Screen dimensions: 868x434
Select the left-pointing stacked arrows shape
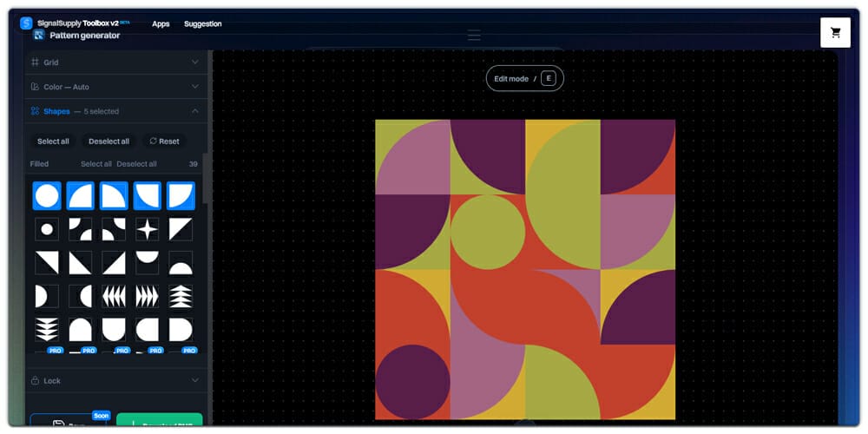click(x=114, y=296)
